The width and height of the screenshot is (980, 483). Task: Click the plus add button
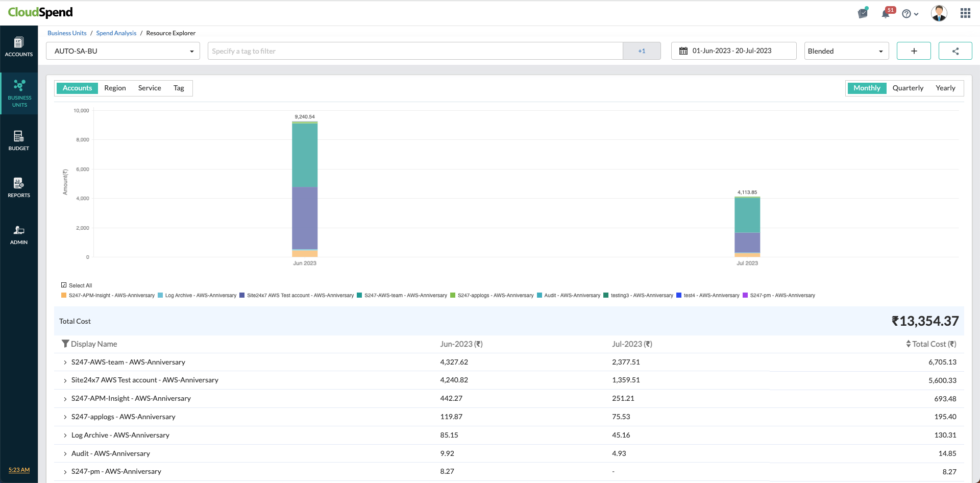914,51
